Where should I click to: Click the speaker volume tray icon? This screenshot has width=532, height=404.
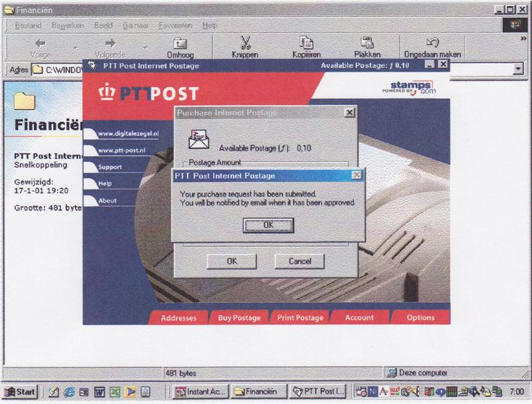click(416, 392)
